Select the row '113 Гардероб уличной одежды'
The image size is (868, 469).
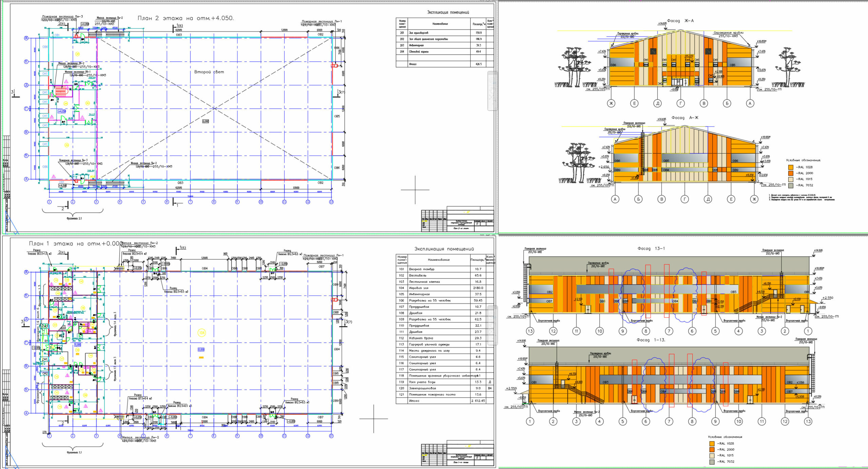(445, 344)
